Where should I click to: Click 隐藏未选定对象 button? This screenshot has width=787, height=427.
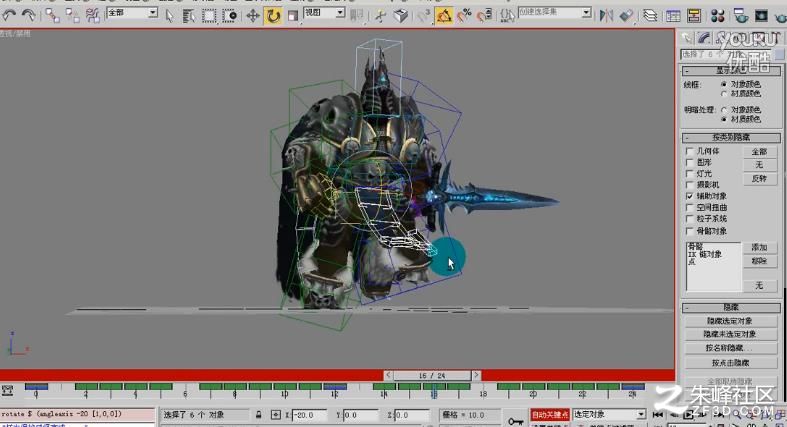730,334
